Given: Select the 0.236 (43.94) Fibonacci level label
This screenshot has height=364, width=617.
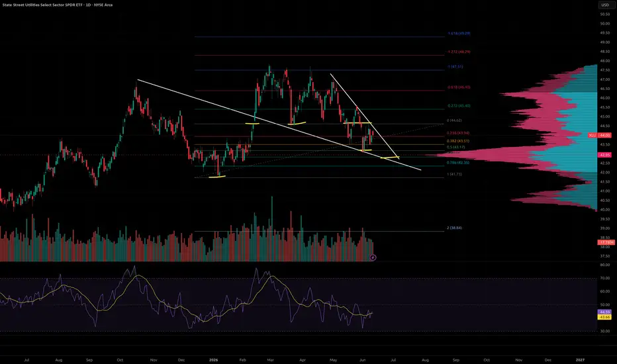Looking at the screenshot, I should [x=457, y=133].
